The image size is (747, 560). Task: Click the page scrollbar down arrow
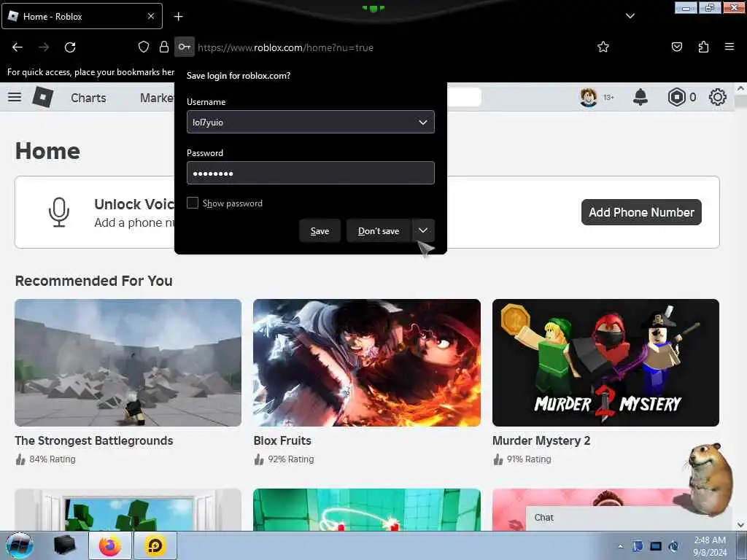tap(740, 525)
